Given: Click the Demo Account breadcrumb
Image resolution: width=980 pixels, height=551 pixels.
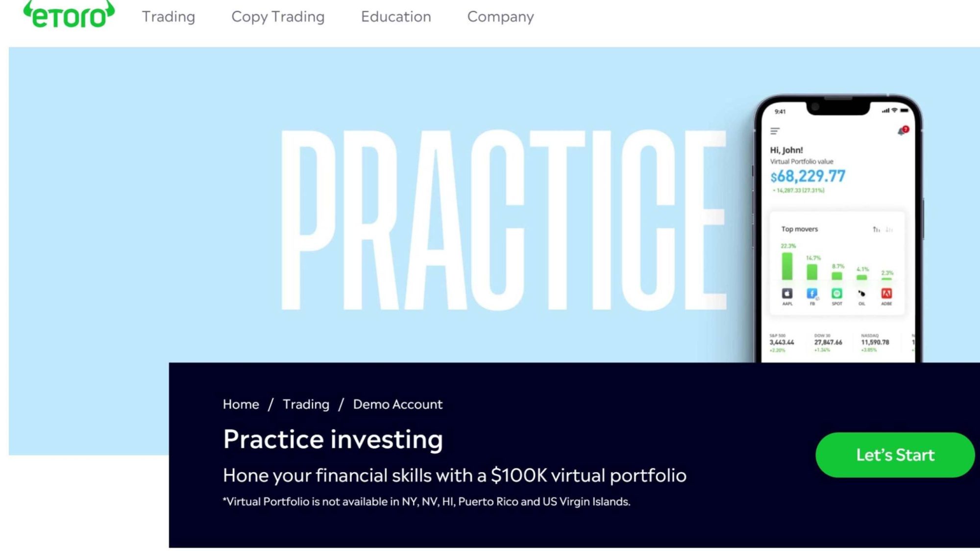Looking at the screenshot, I should [397, 404].
